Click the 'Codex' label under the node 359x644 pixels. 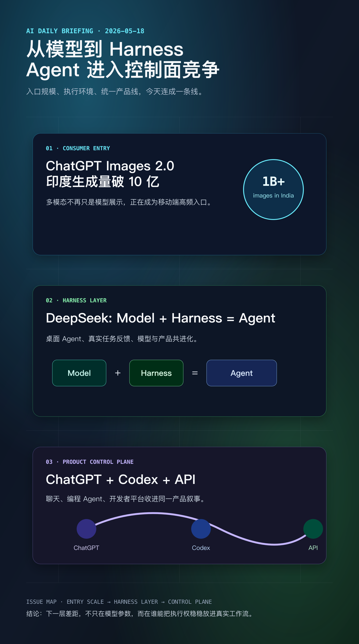(201, 548)
